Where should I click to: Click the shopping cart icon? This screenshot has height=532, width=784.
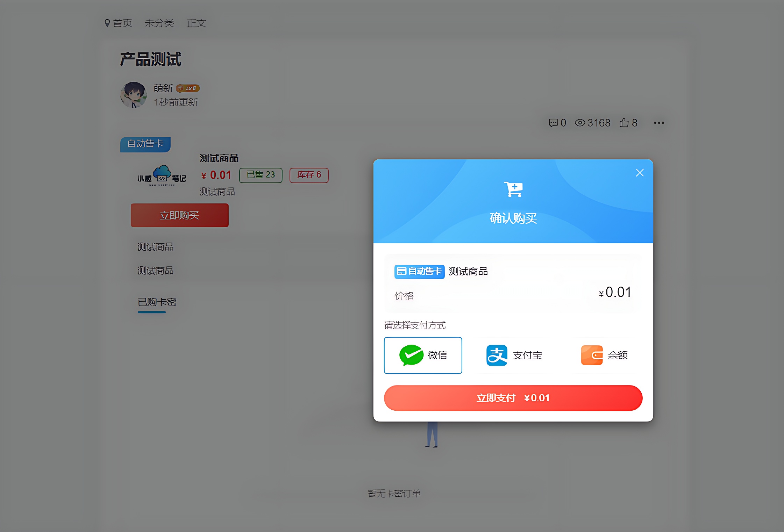click(x=513, y=189)
